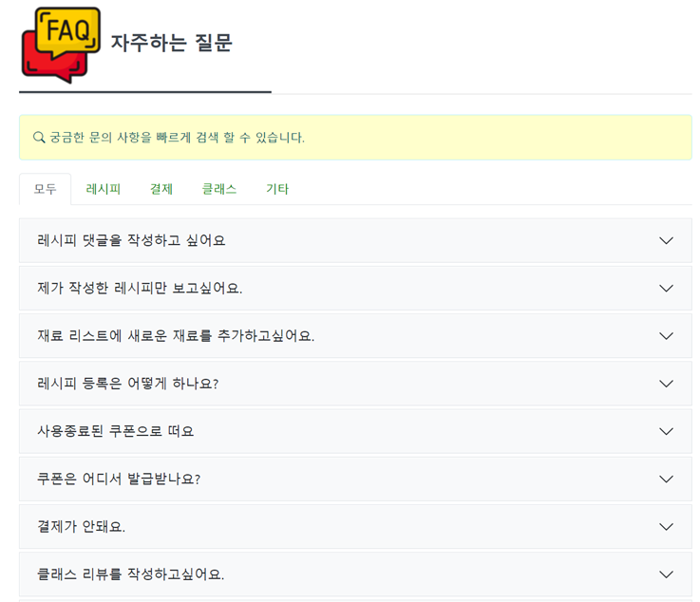Screen dimensions: 700x602
Task: Click the question 클래스 리뷰를 작성하고싶어요.
Action: (131, 574)
